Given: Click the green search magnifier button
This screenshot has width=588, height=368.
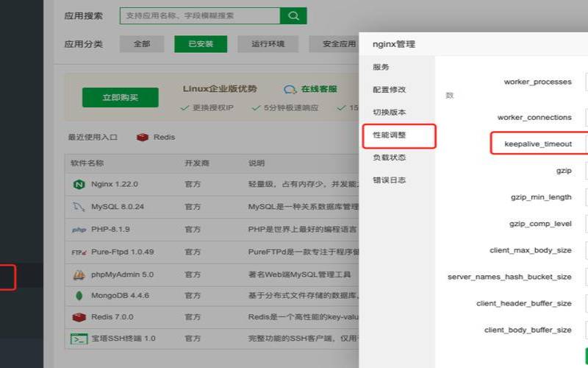Looking at the screenshot, I should 293,15.
